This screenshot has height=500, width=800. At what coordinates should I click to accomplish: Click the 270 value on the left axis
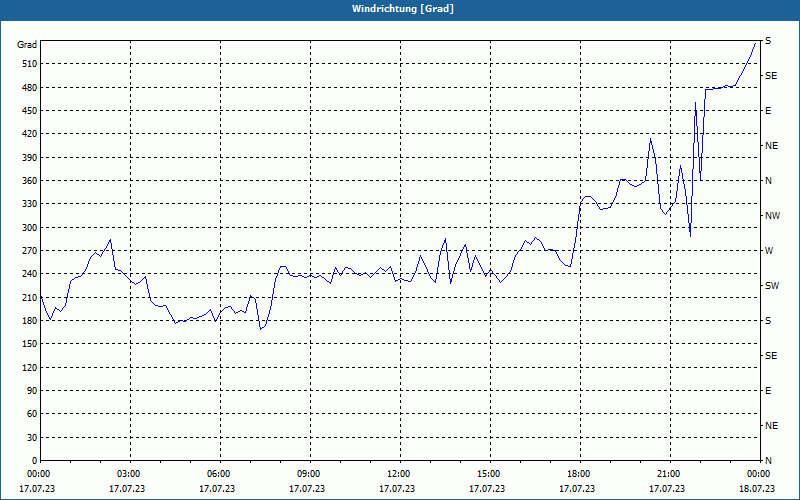coord(29,251)
